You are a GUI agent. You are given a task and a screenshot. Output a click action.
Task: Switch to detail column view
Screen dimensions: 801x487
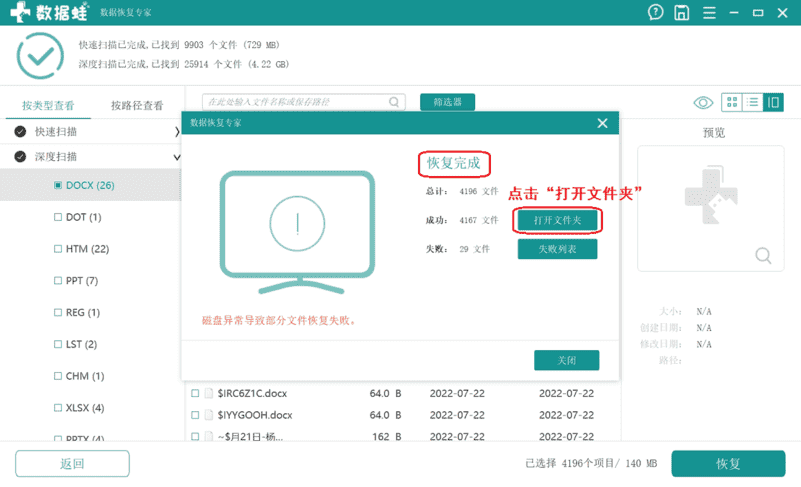pos(773,103)
